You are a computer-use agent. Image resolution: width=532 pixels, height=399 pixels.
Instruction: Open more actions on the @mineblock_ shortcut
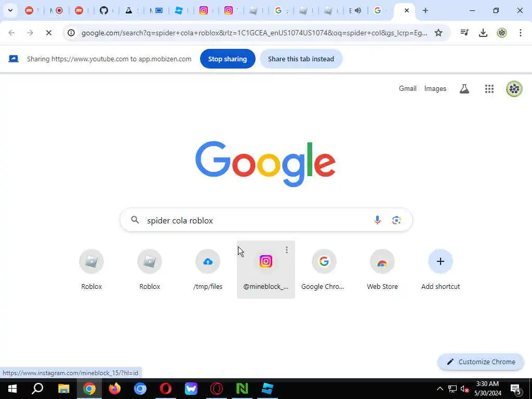(287, 250)
